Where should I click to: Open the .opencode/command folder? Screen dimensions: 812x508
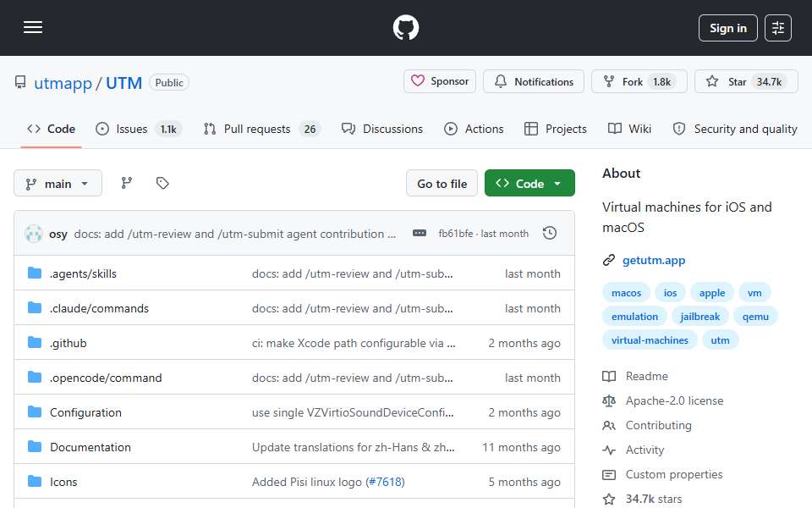[106, 378]
